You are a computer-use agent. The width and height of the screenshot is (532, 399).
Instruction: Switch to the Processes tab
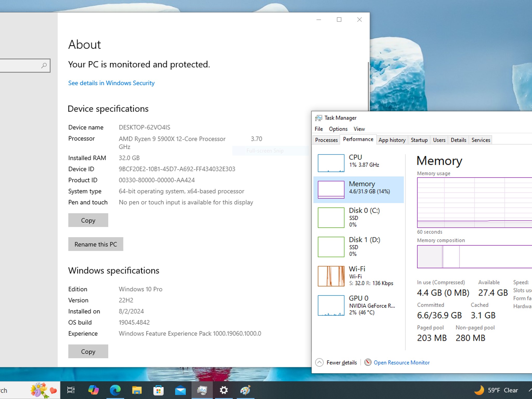(x=326, y=140)
